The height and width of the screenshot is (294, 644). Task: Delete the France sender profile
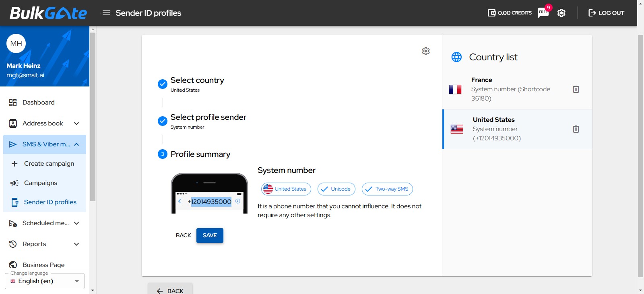point(576,89)
